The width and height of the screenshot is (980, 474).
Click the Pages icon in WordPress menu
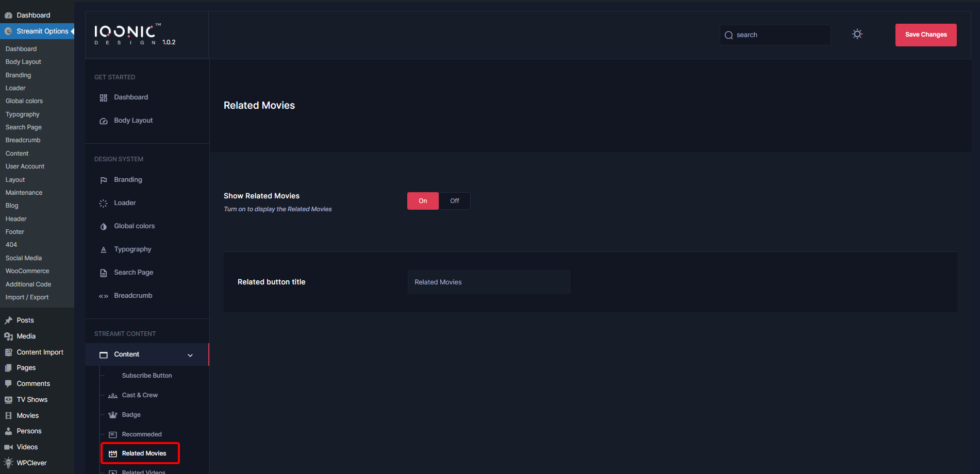8,368
